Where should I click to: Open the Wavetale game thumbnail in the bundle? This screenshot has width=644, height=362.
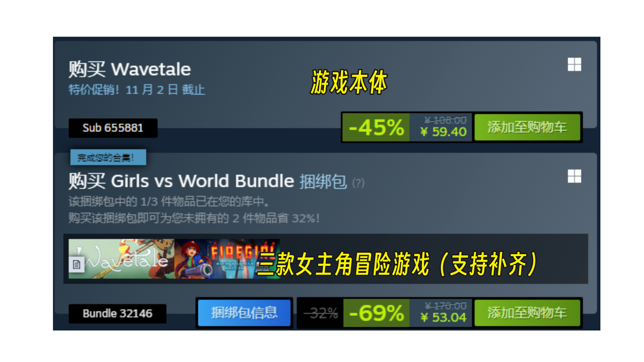[x=121, y=259]
